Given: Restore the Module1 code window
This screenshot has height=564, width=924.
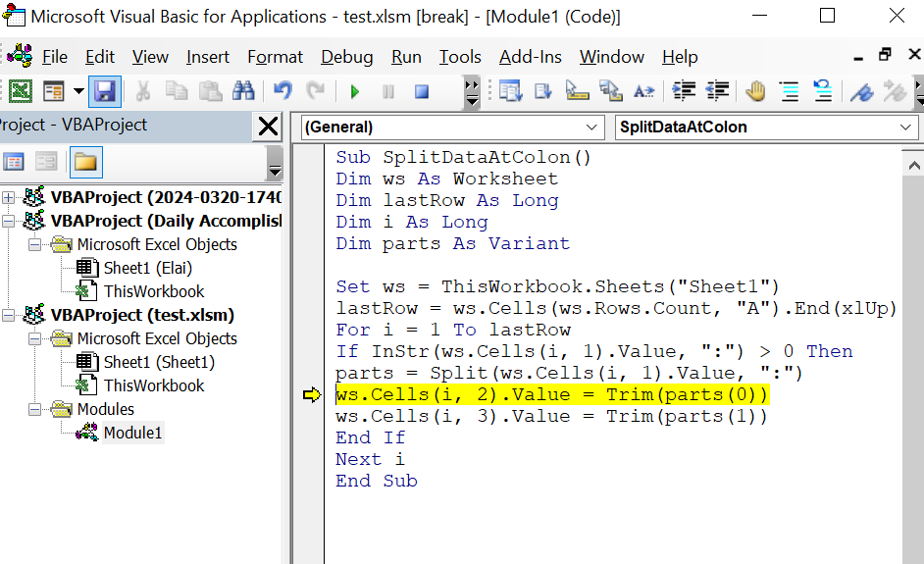Looking at the screenshot, I should (885, 55).
